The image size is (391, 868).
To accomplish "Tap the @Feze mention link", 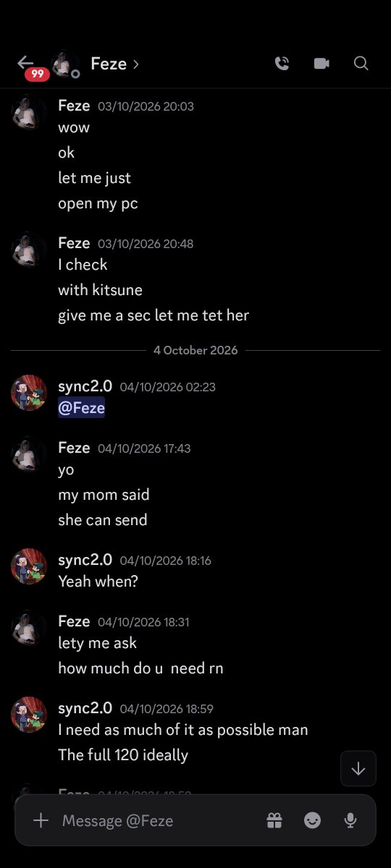I will (x=82, y=408).
